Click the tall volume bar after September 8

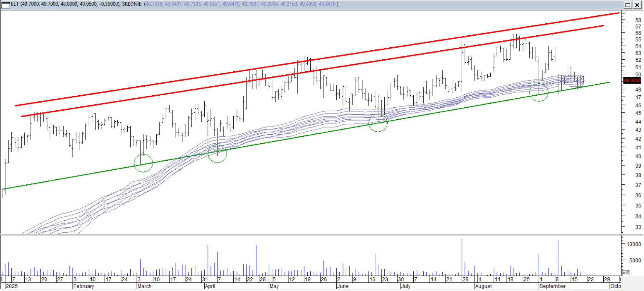coord(558,257)
